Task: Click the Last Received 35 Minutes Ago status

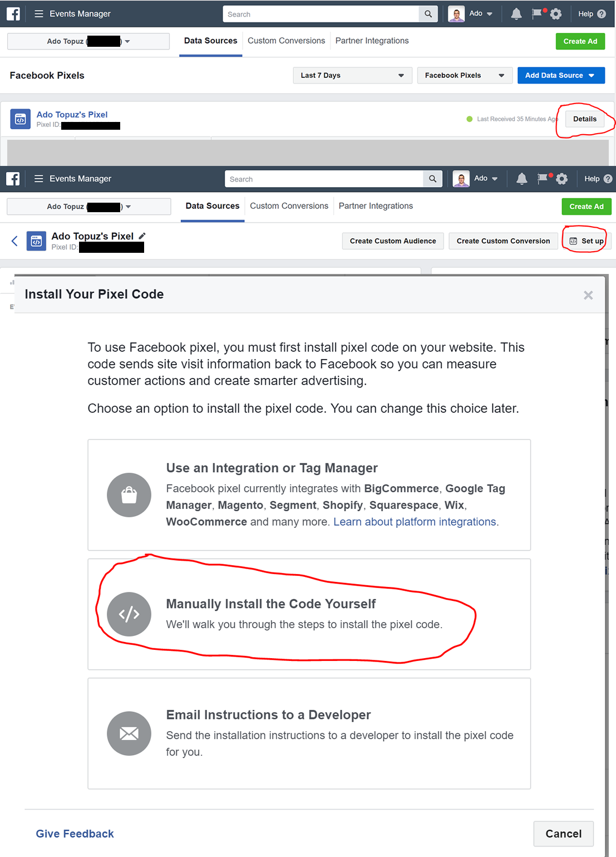Action: click(x=512, y=119)
